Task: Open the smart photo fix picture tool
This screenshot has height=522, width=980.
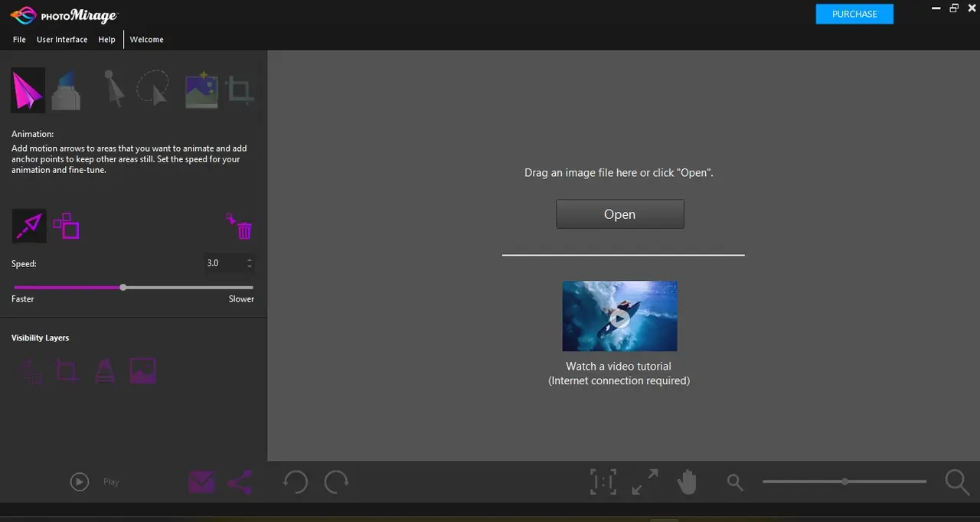Action: (201, 90)
